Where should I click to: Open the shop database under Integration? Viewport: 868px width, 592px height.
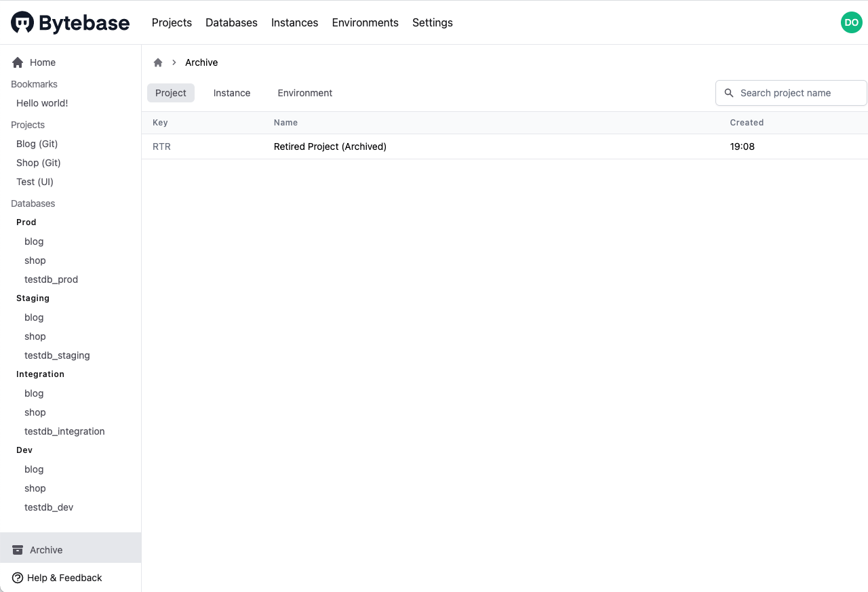point(35,412)
